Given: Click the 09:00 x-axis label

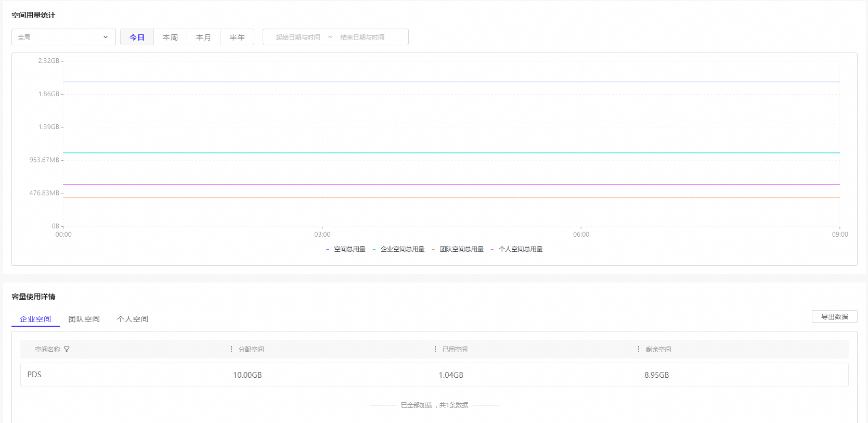Looking at the screenshot, I should point(840,235).
